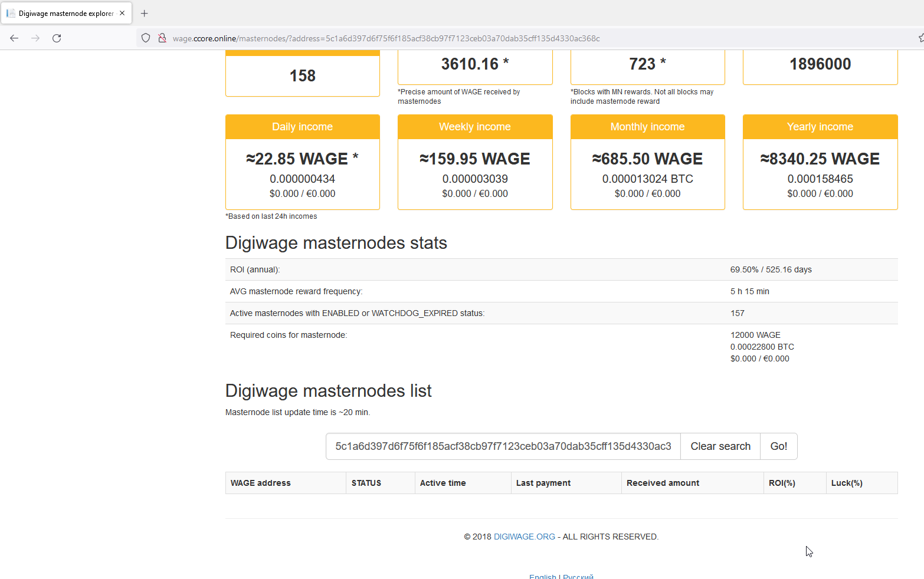This screenshot has height=579, width=924.
Task: Select the Digiwage masternode explorer tab
Action: (x=66, y=13)
